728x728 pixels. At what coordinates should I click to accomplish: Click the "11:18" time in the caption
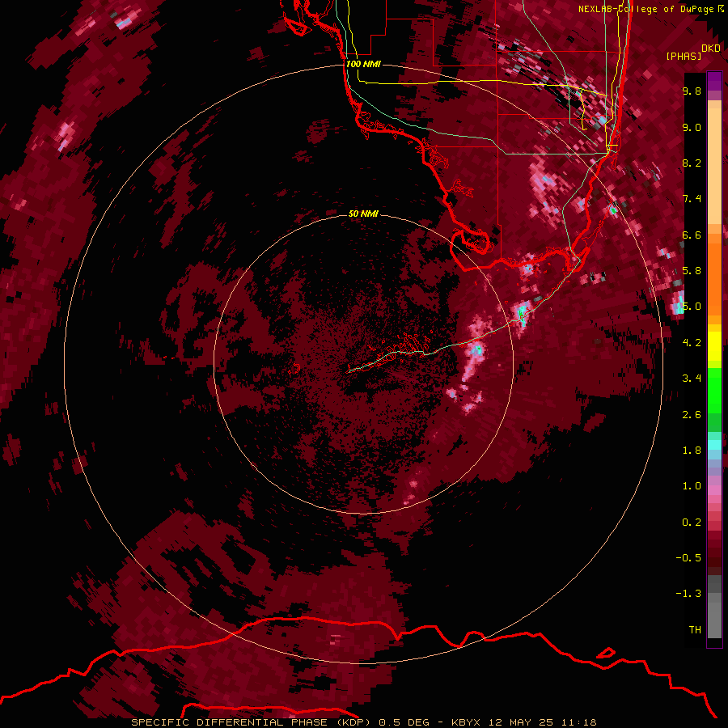click(578, 722)
